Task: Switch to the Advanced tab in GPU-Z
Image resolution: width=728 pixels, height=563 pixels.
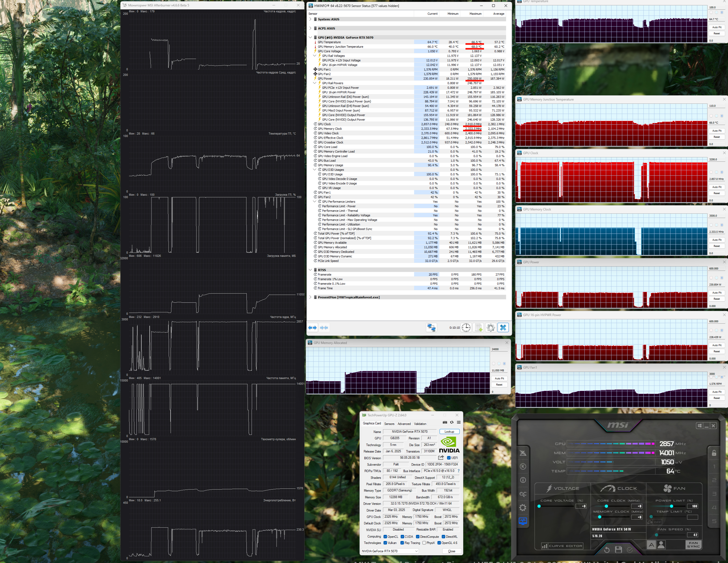Action: (x=404, y=424)
